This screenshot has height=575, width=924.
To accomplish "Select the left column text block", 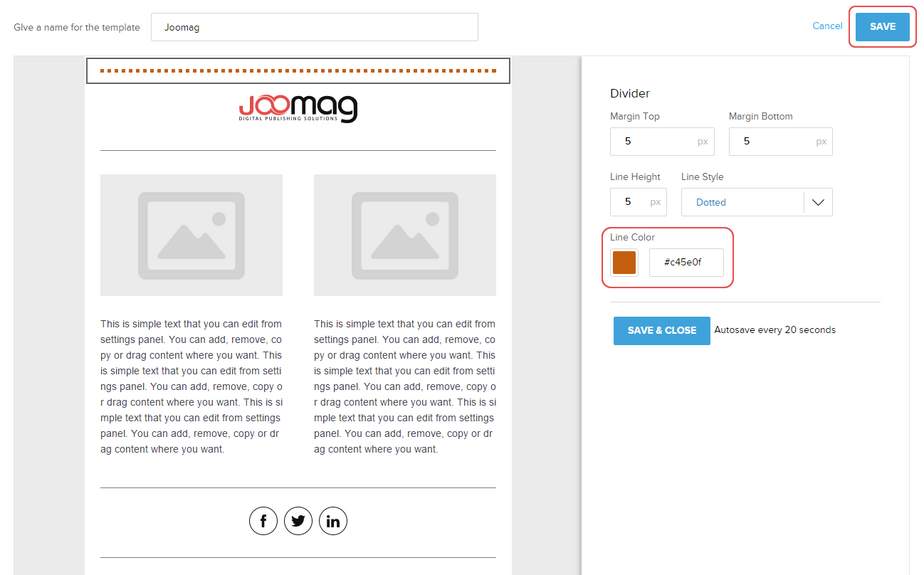I will (191, 386).
